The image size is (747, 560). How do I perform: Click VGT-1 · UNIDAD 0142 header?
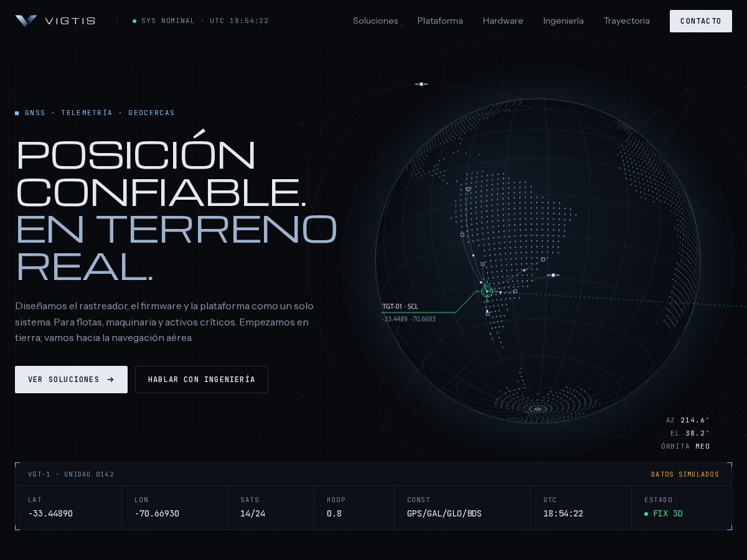71,475
